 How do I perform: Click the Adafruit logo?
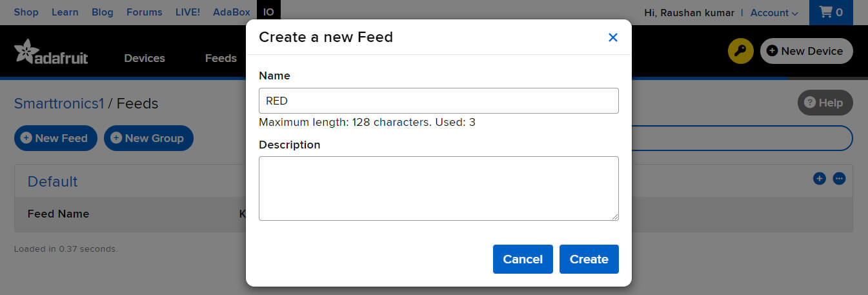51,52
